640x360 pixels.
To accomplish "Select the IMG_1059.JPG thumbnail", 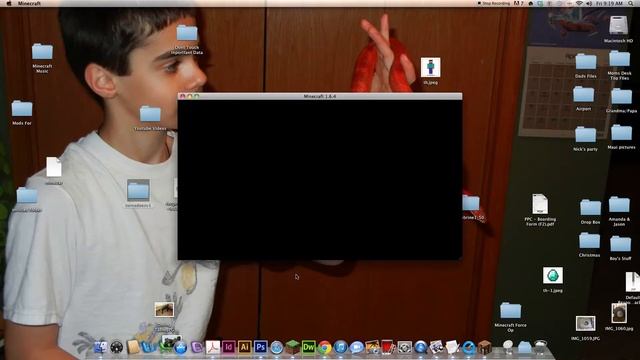I will [585, 324].
